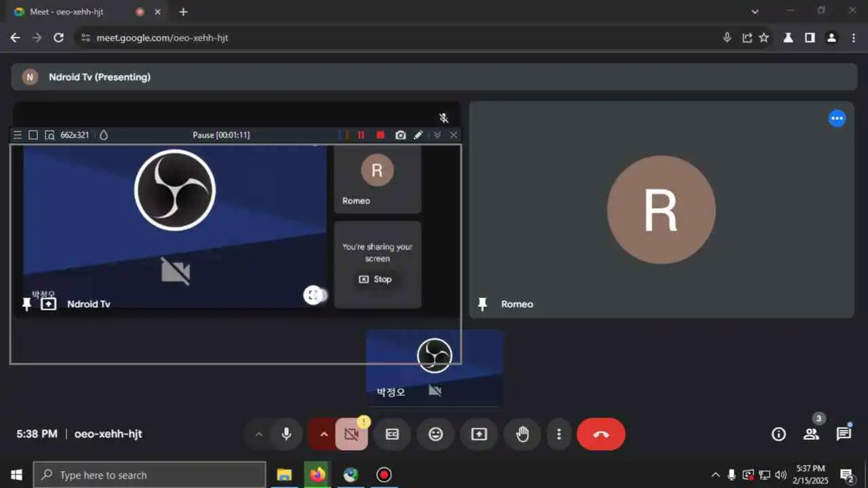The image size is (868, 488).
Task: Unpin the Ndroid Tv presentation pin icon
Action: click(26, 304)
